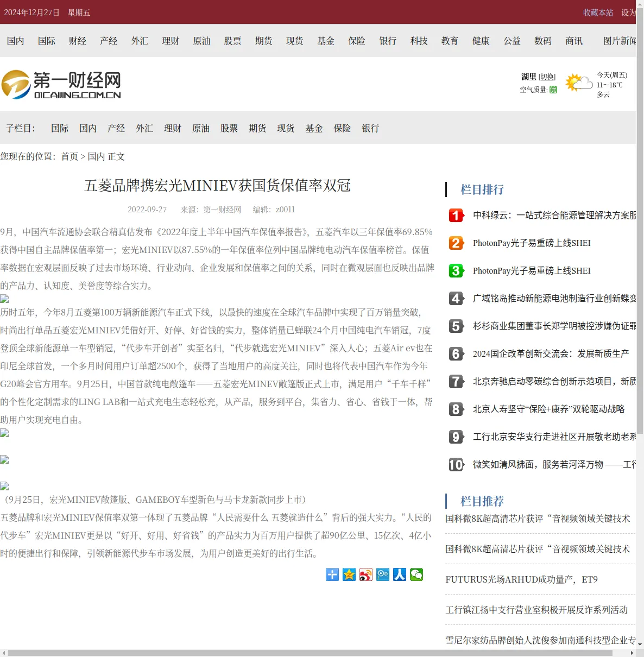Open ranked article 中科绿云：一站式综合能源管理
This screenshot has height=657, width=644.
pos(554,216)
